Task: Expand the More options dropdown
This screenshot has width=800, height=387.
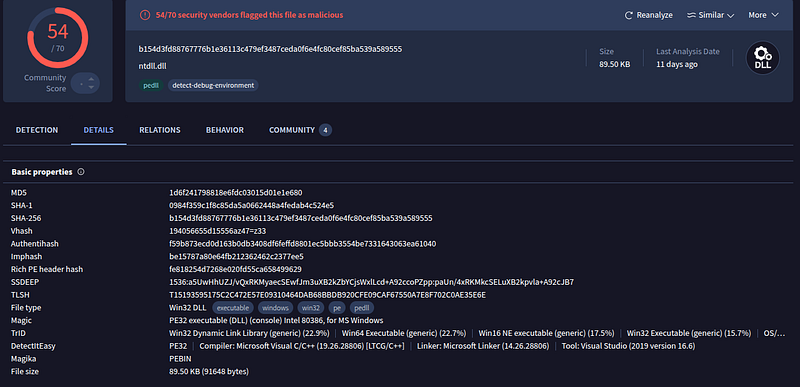Action: (763, 15)
